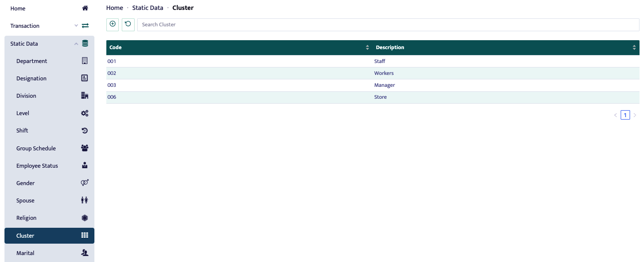Open the Gender menu item
This screenshot has width=644, height=262.
49,183
